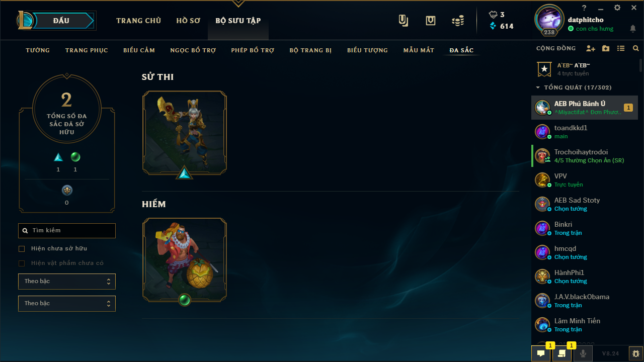This screenshot has width=644, height=362.
Task: Open the Loot crafting icon
Action: [431, 21]
